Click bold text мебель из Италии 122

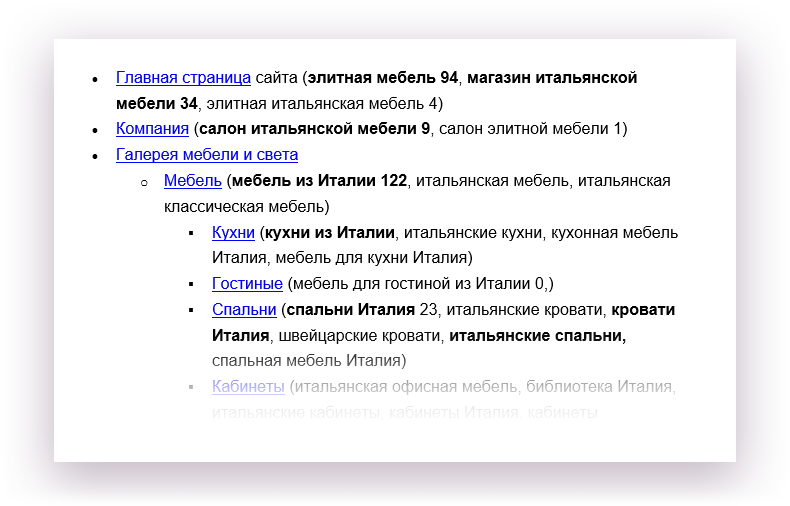point(319,180)
